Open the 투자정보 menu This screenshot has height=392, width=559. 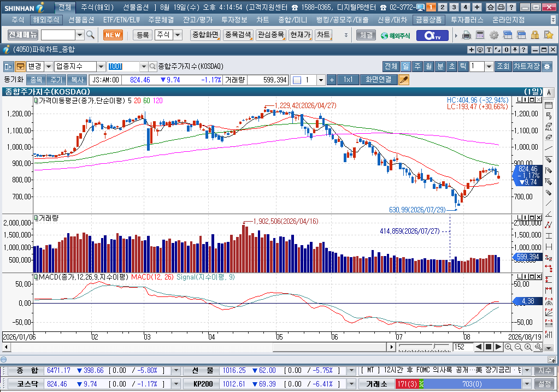point(234,20)
